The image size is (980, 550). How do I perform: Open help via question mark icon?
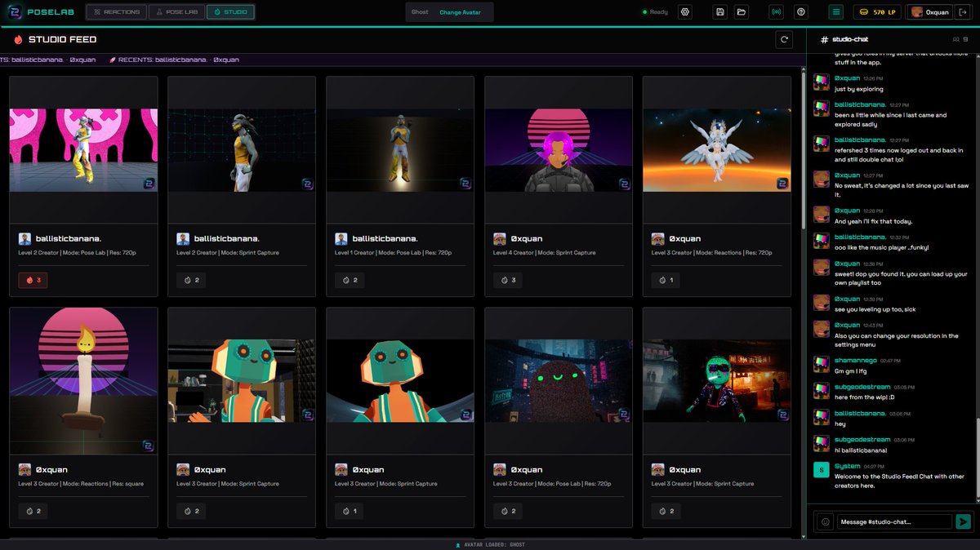[801, 12]
